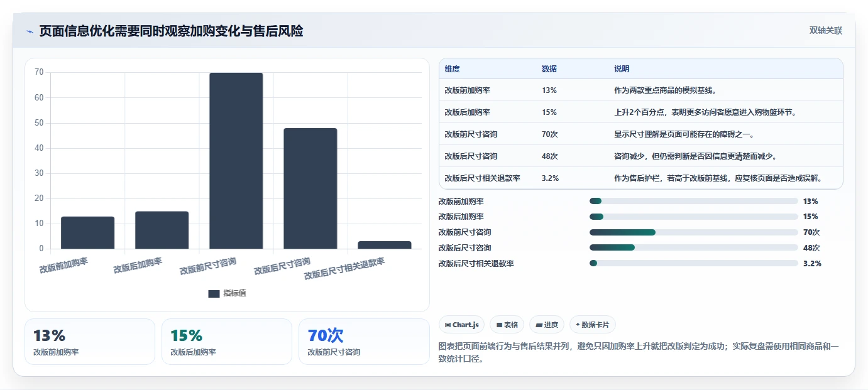Open the 15% 改版后加购率 stat card

[x=227, y=342]
